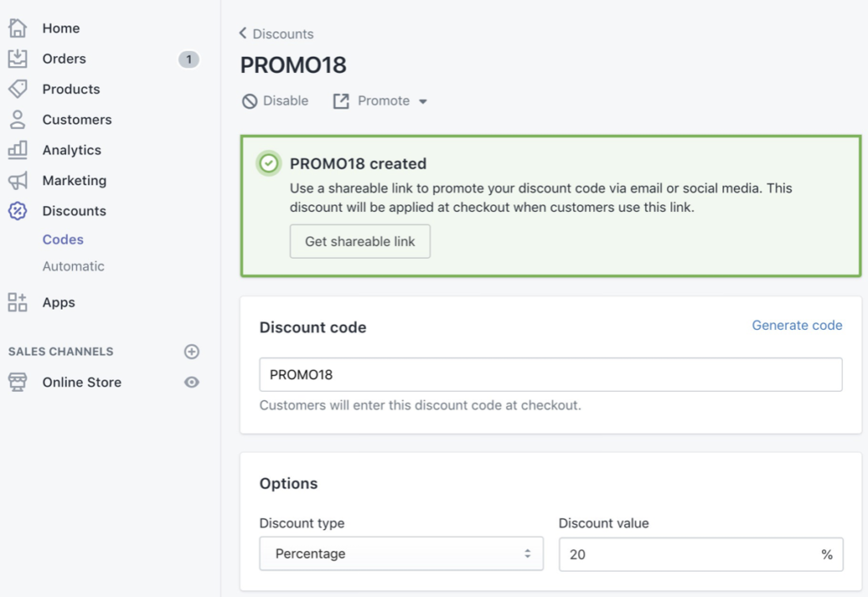
Task: Click the Get shareable link button
Action: 359,241
